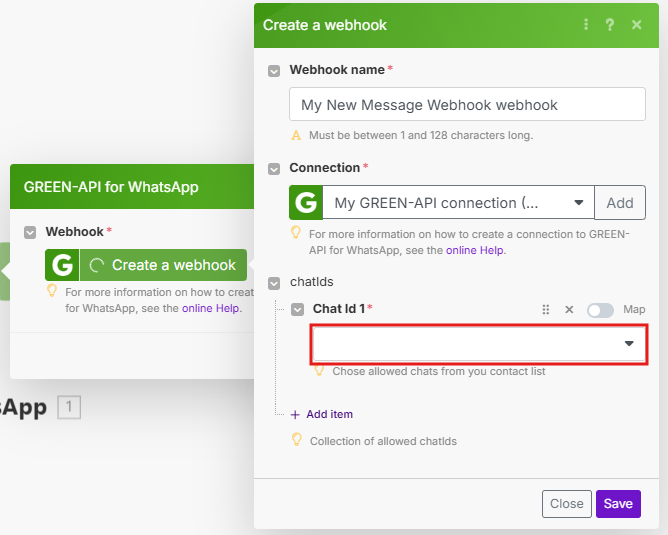
Task: Open the My GREEN-API connection dropdown
Action: pos(458,203)
